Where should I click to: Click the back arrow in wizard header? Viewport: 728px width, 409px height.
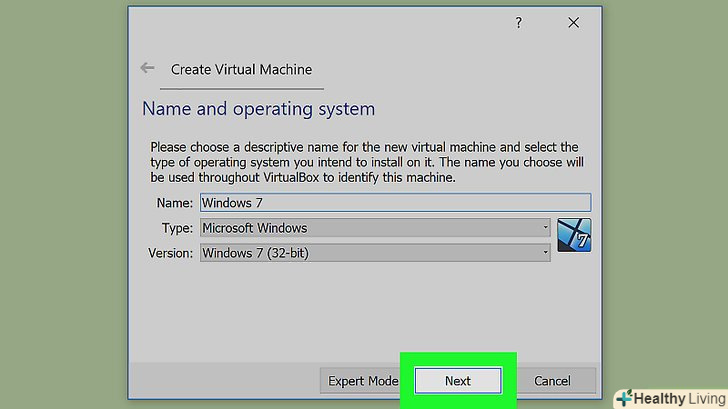148,69
